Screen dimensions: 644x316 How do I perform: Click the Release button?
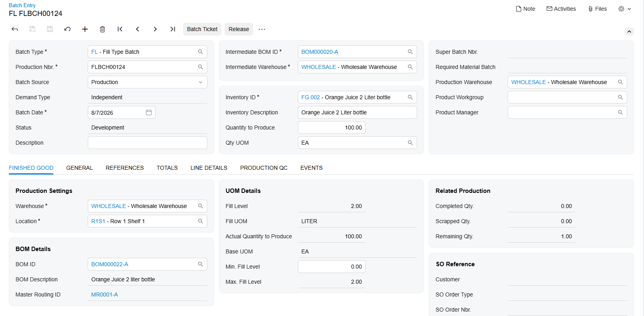tap(239, 29)
